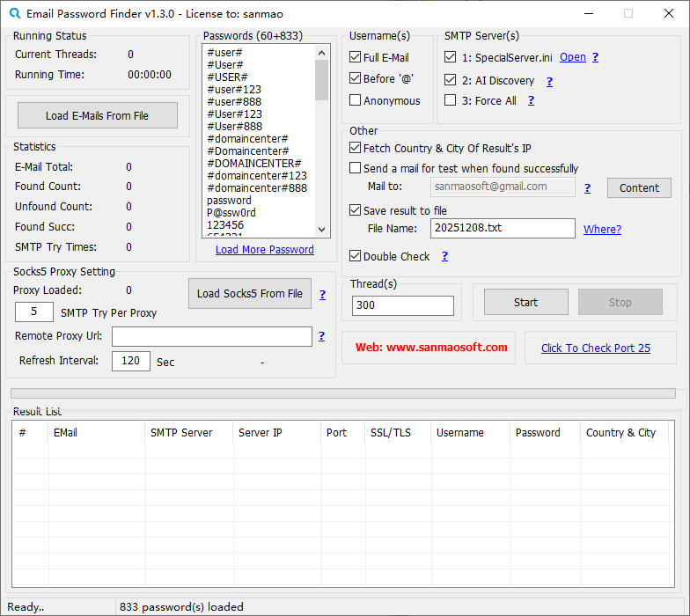Screen dimensions: 690x616
Task: Select '#domaincenter#888' in passwords list
Action: tap(257, 188)
